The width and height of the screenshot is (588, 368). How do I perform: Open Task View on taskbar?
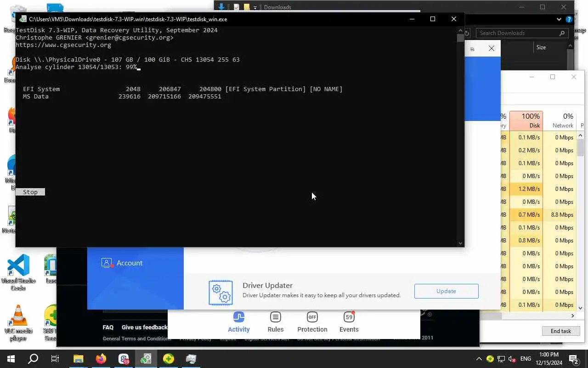(x=55, y=359)
